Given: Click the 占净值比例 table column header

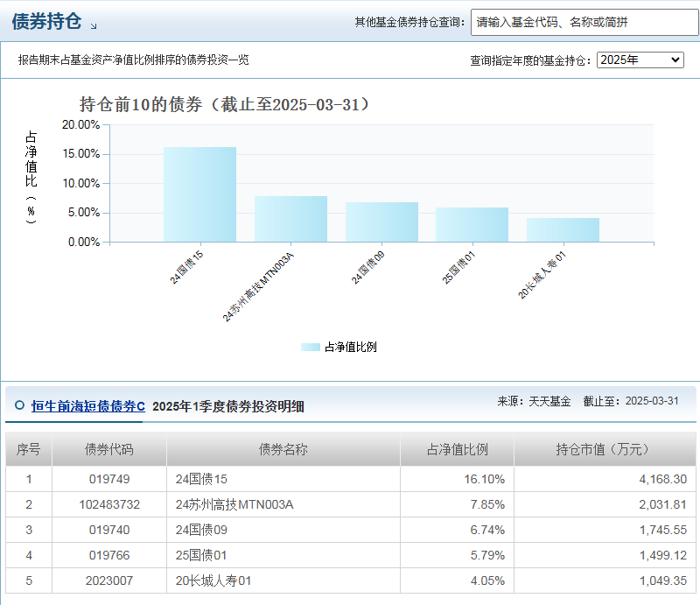Looking at the screenshot, I should pyautogui.click(x=457, y=449).
